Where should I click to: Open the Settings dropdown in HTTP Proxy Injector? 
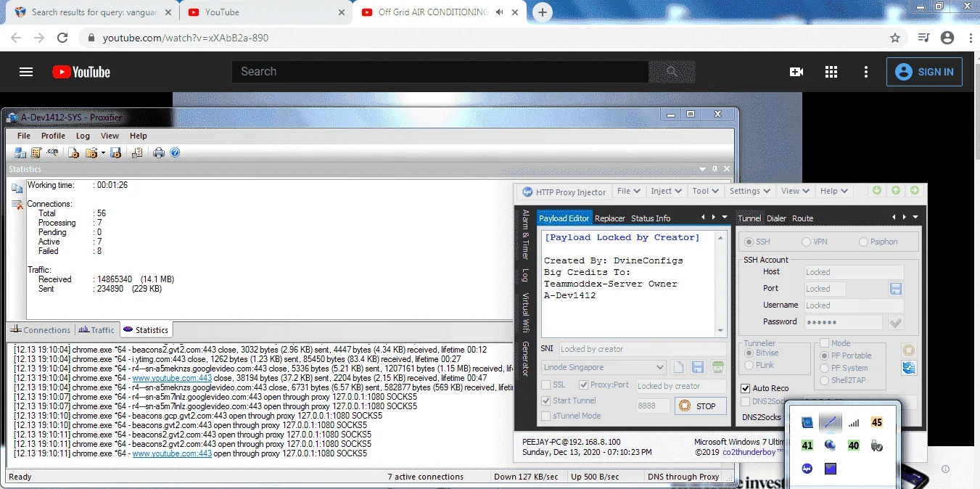coord(750,191)
